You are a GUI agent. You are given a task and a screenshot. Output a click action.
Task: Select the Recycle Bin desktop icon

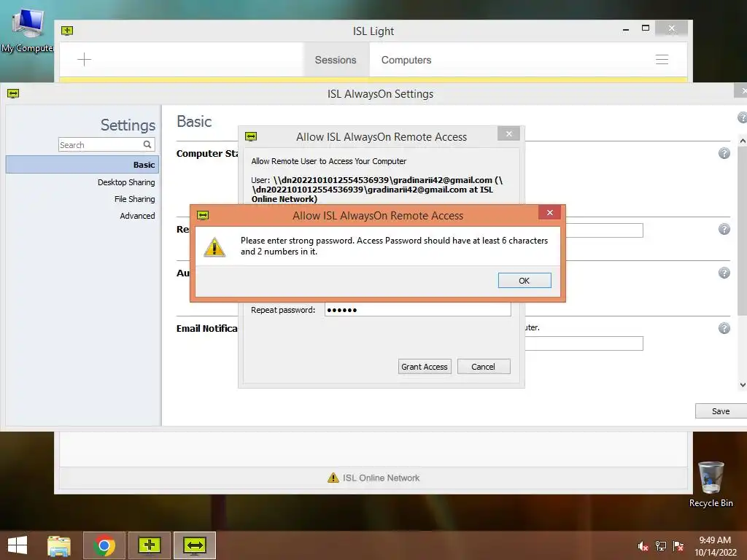point(711,484)
